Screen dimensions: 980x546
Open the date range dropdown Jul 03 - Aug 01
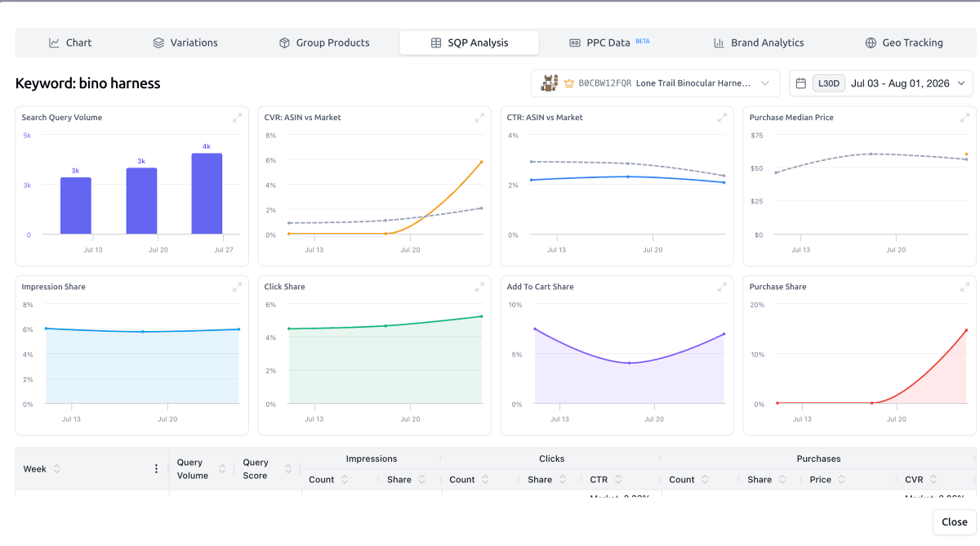pos(881,83)
